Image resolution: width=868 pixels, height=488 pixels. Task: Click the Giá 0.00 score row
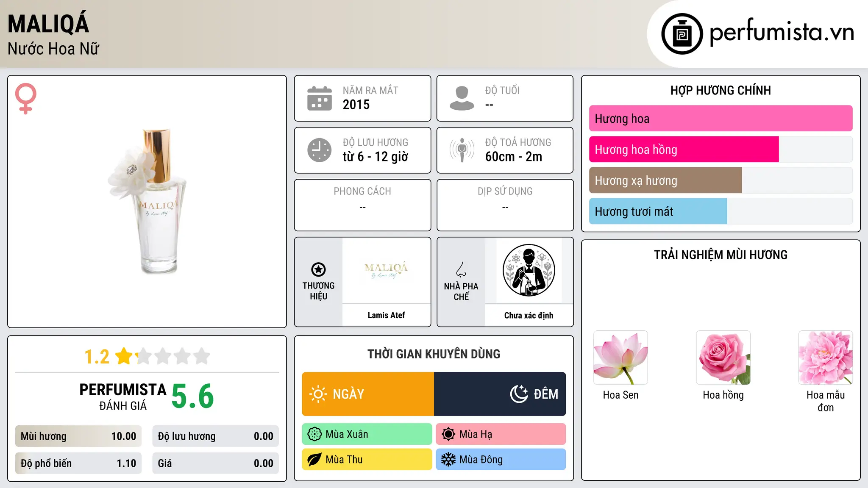point(215,463)
